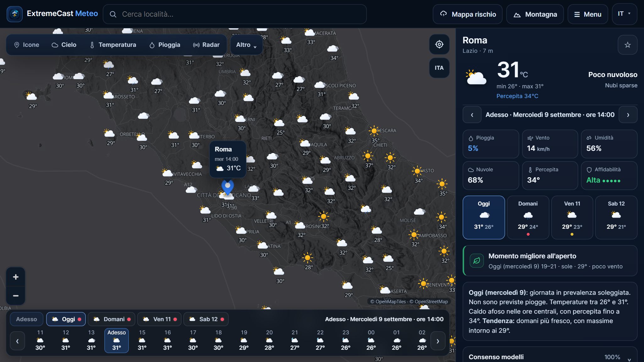The width and height of the screenshot is (644, 362).
Task: Select hour 17 in the hourly timeline
Action: (x=193, y=340)
